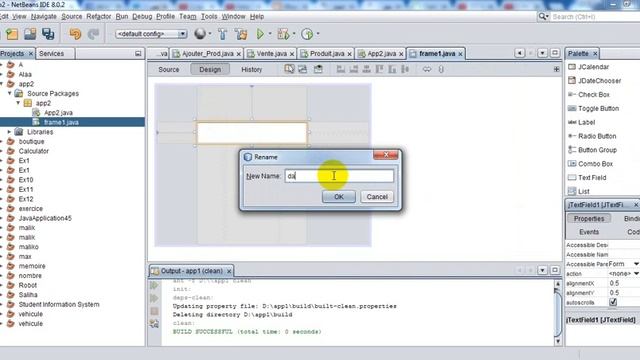Re-run output with green arrow icon
The image size is (640, 360).
[x=154, y=285]
